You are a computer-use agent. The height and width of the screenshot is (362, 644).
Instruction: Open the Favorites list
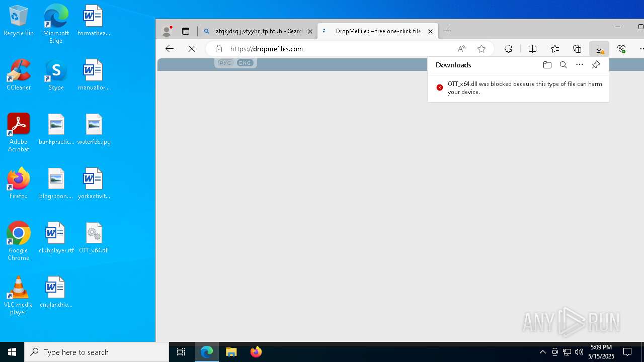(x=554, y=49)
